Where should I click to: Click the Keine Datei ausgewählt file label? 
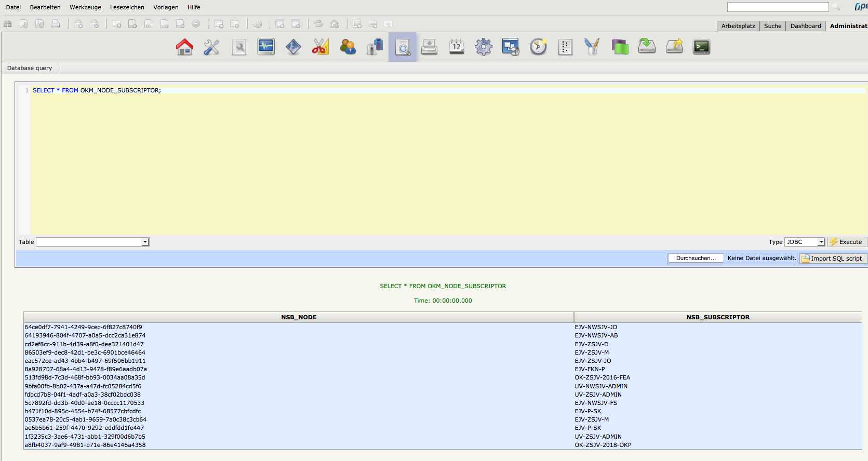pos(762,258)
